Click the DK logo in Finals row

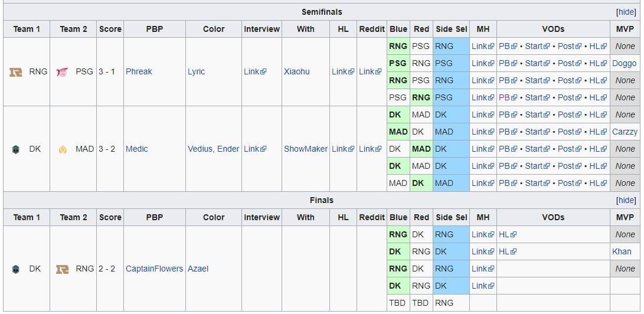click(x=15, y=269)
